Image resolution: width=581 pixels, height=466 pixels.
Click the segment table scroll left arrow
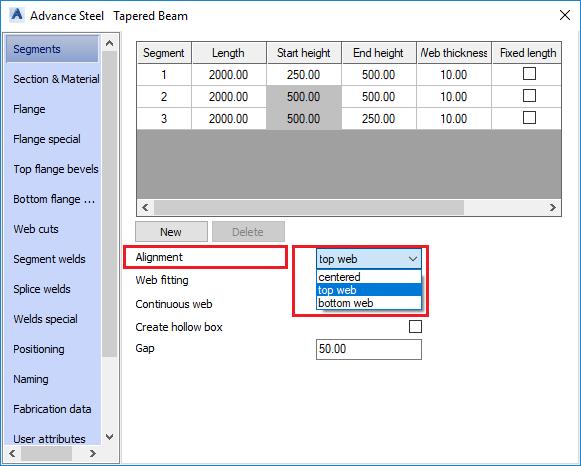click(145, 207)
